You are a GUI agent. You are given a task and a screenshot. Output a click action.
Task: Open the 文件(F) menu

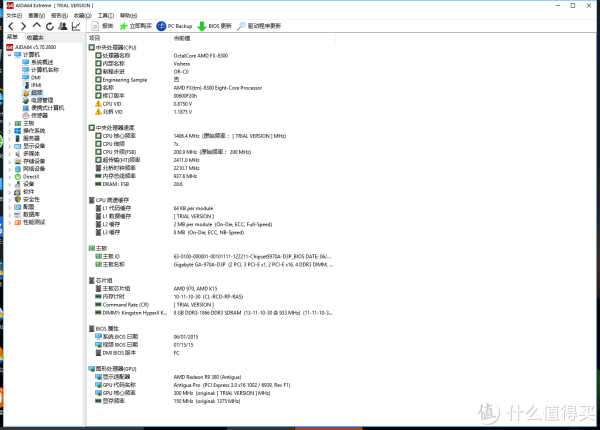14,15
